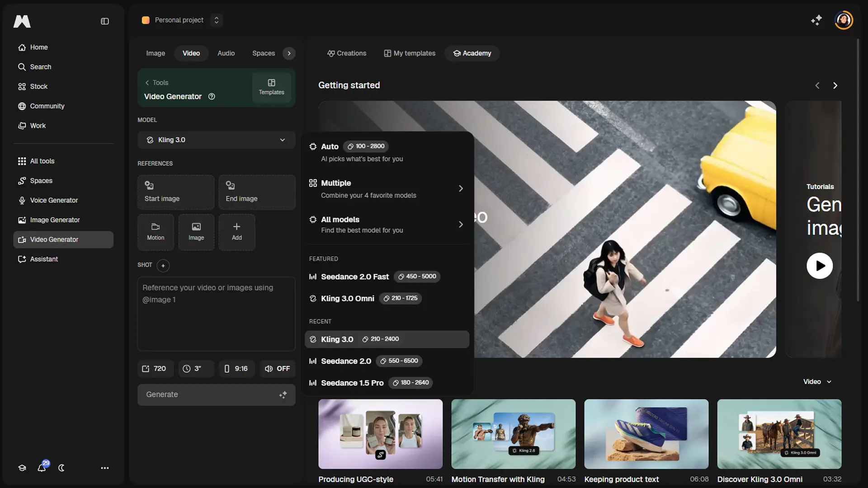Switch to the Image tab
Image resolution: width=868 pixels, height=488 pixels.
click(x=156, y=53)
